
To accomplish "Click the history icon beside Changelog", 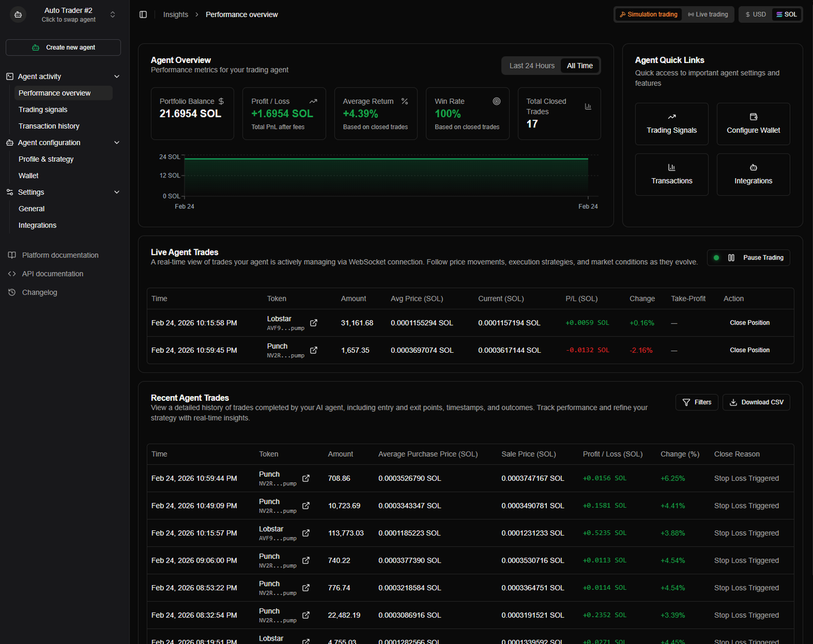I will click(x=12, y=293).
